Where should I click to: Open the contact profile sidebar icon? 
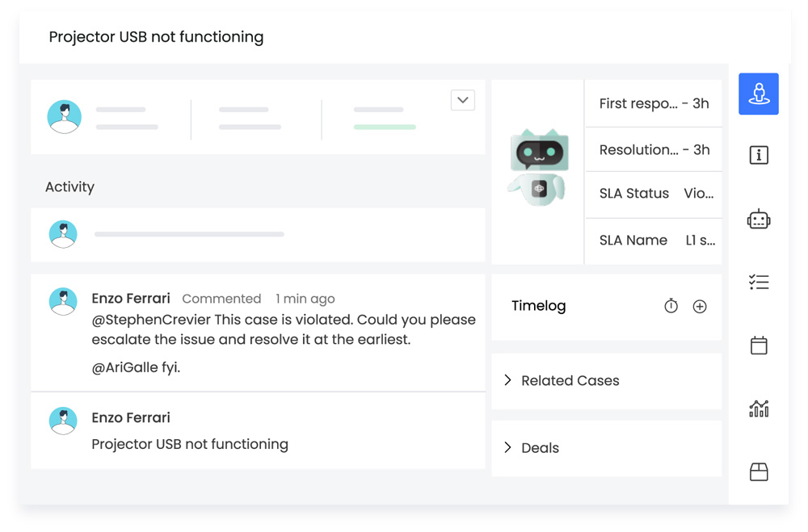(758, 94)
